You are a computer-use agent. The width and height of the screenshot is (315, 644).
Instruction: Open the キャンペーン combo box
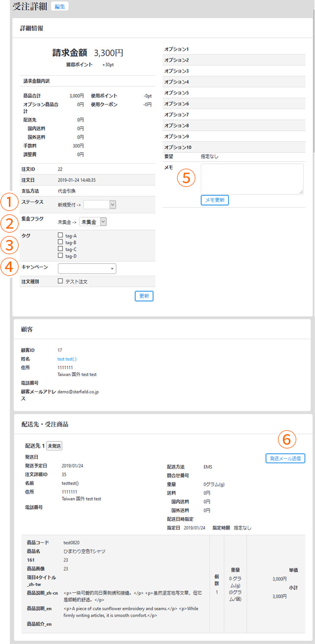(x=87, y=268)
